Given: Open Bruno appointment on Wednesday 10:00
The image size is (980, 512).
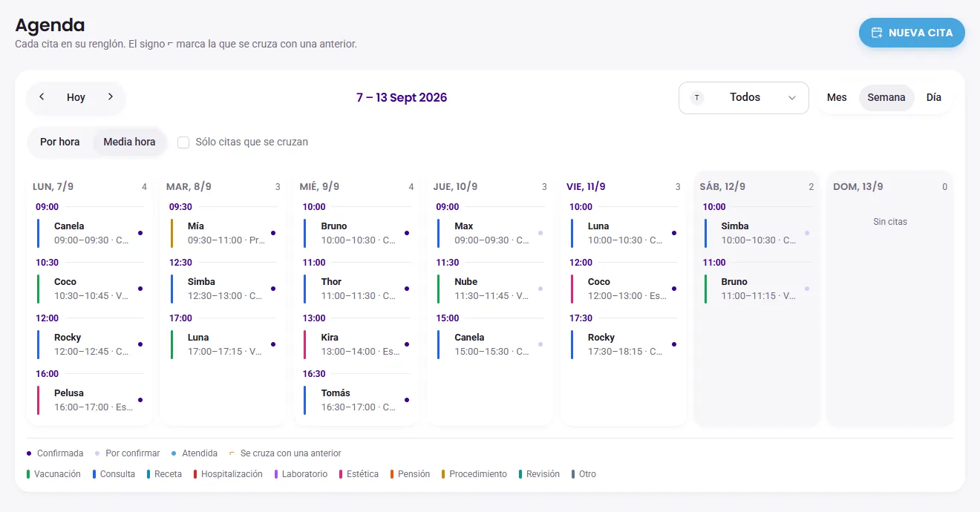Looking at the screenshot, I should click(357, 233).
